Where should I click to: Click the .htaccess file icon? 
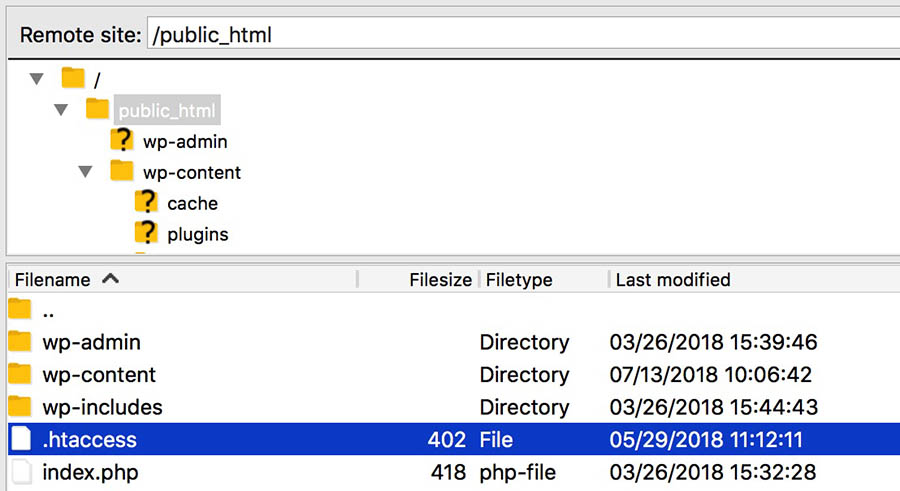click(x=20, y=439)
